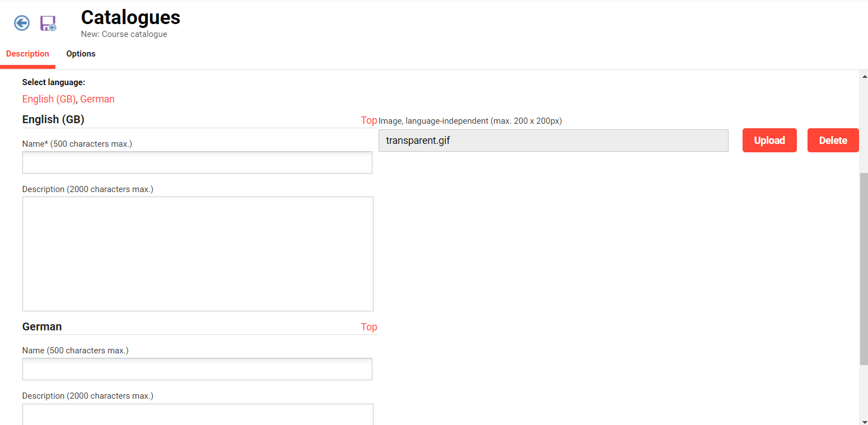
Task: Click the save catalogue icon
Action: [x=48, y=23]
